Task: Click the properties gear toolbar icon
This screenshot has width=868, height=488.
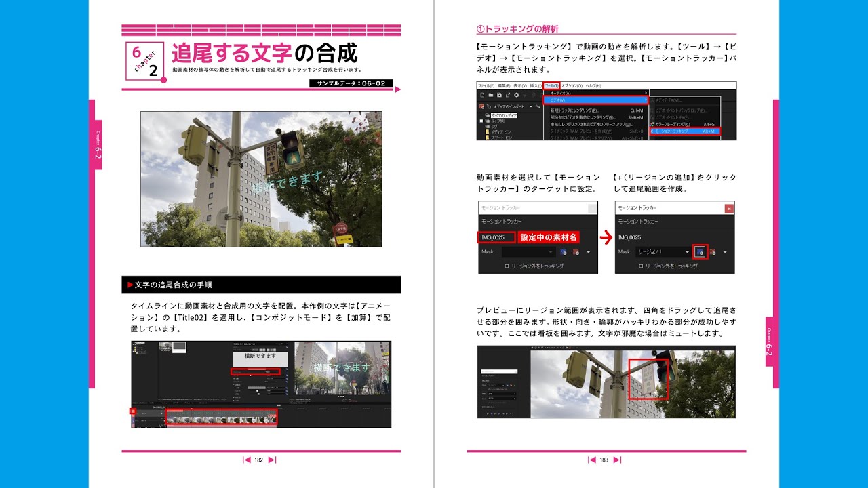Action: (x=517, y=95)
